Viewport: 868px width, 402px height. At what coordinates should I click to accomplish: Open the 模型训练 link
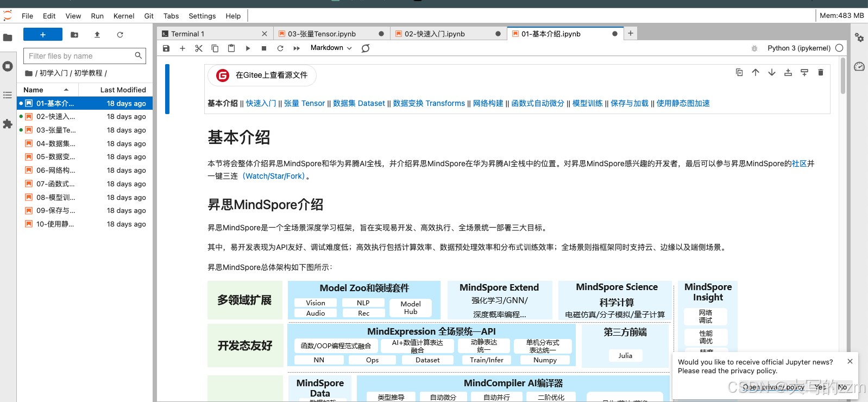[588, 103]
